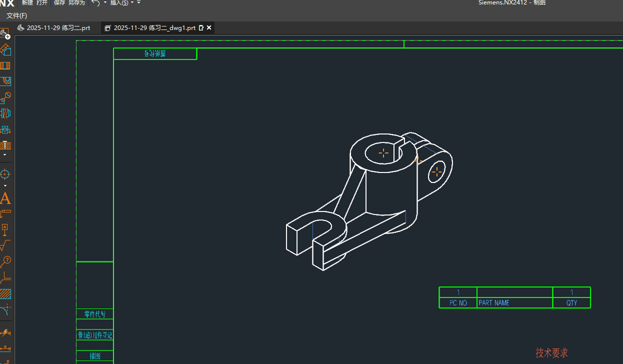The width and height of the screenshot is (623, 364).
Task: Choose the Surface Finish Symbol tool
Action: tap(5, 245)
